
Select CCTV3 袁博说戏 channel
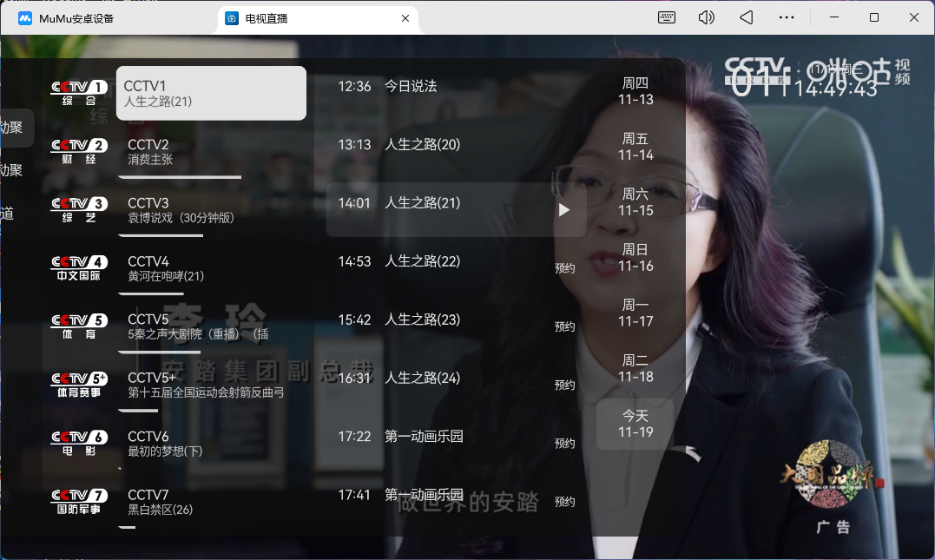point(211,210)
